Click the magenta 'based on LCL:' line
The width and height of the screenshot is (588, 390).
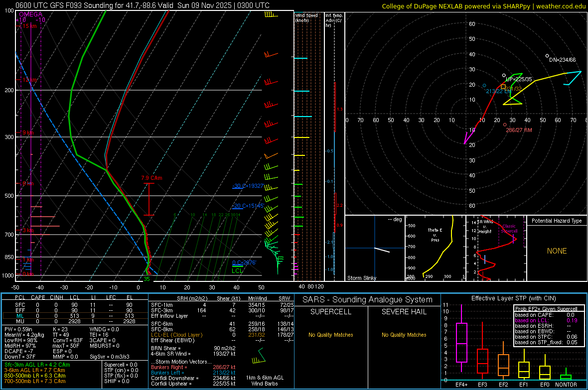point(546,320)
